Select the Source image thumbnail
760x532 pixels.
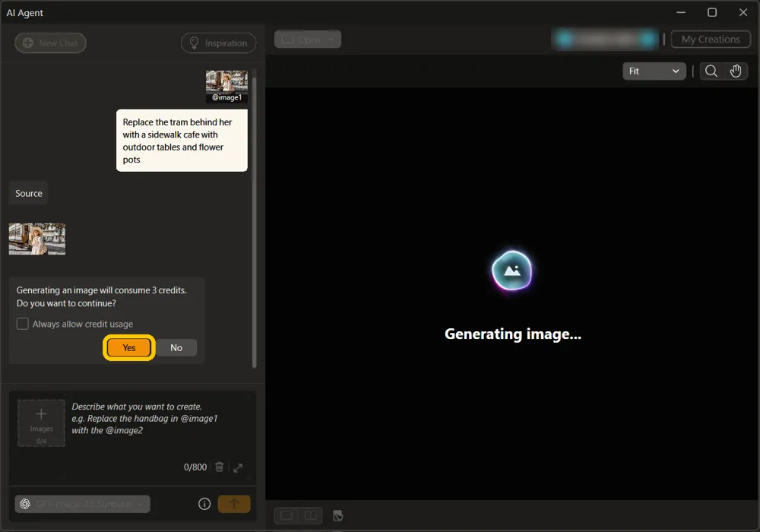36,239
